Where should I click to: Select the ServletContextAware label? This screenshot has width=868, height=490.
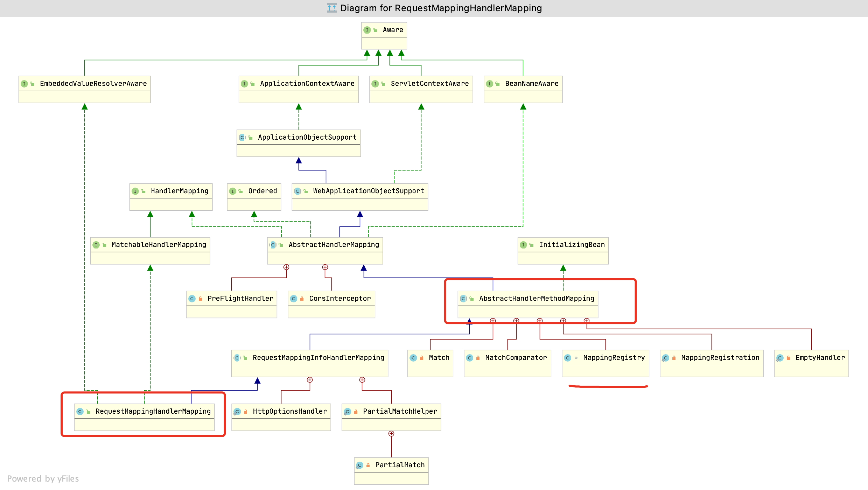(430, 84)
